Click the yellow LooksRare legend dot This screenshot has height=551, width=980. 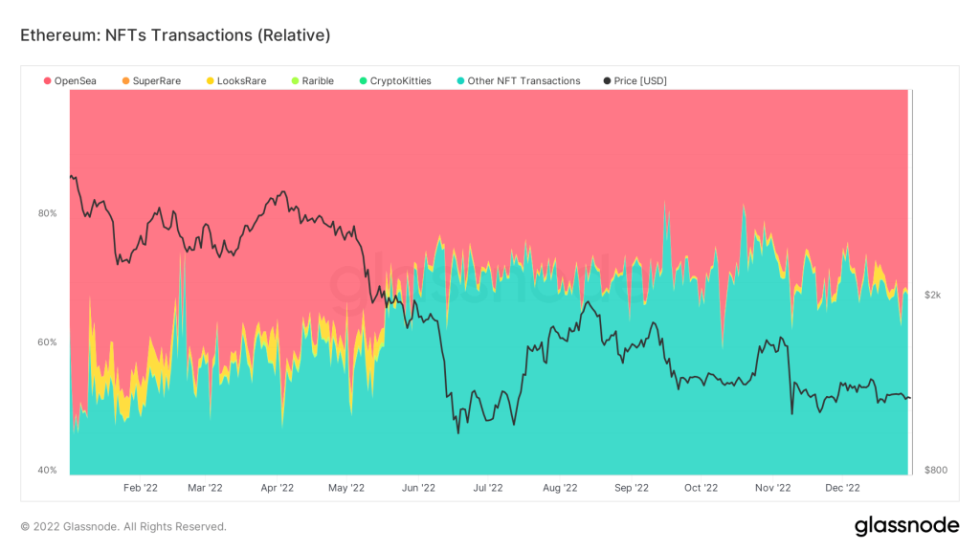210,81
